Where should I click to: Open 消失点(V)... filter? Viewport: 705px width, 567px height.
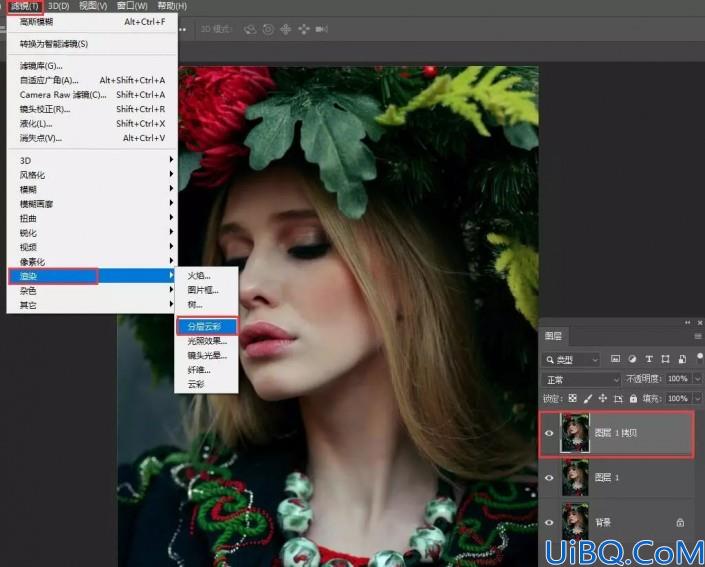pos(92,138)
